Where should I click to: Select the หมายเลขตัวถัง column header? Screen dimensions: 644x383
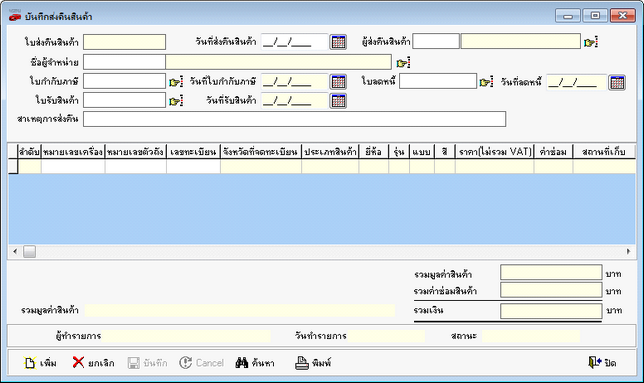point(136,152)
